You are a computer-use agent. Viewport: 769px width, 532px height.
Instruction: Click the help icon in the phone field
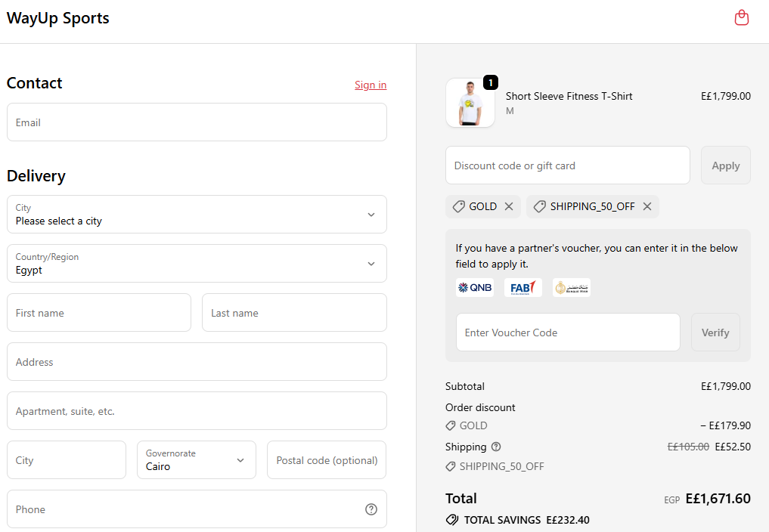pyautogui.click(x=371, y=509)
